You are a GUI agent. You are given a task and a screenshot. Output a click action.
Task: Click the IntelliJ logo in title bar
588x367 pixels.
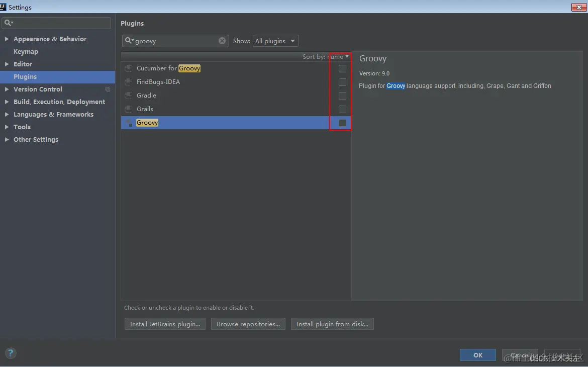tap(3, 7)
